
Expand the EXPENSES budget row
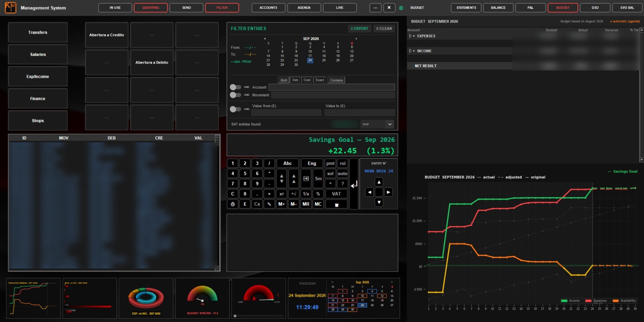click(x=410, y=36)
